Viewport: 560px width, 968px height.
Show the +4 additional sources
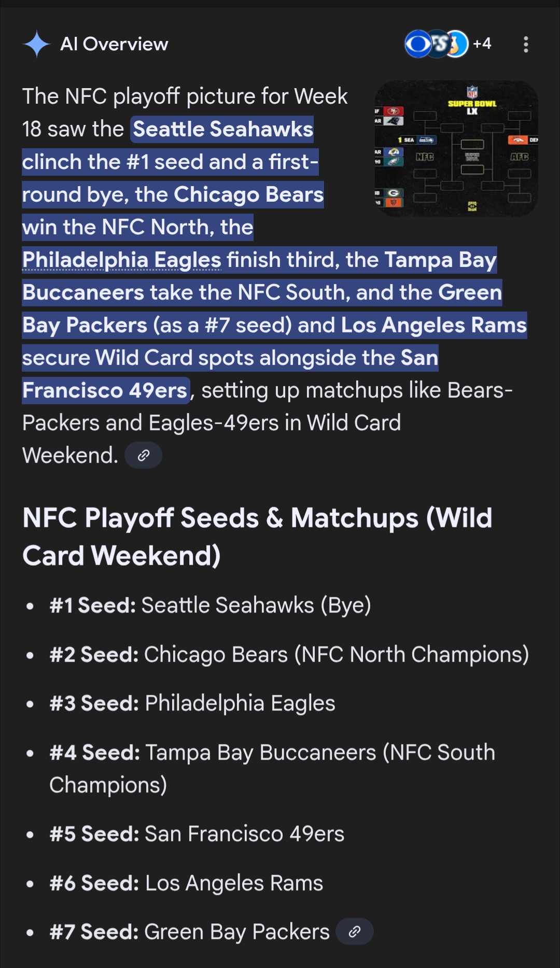[482, 44]
